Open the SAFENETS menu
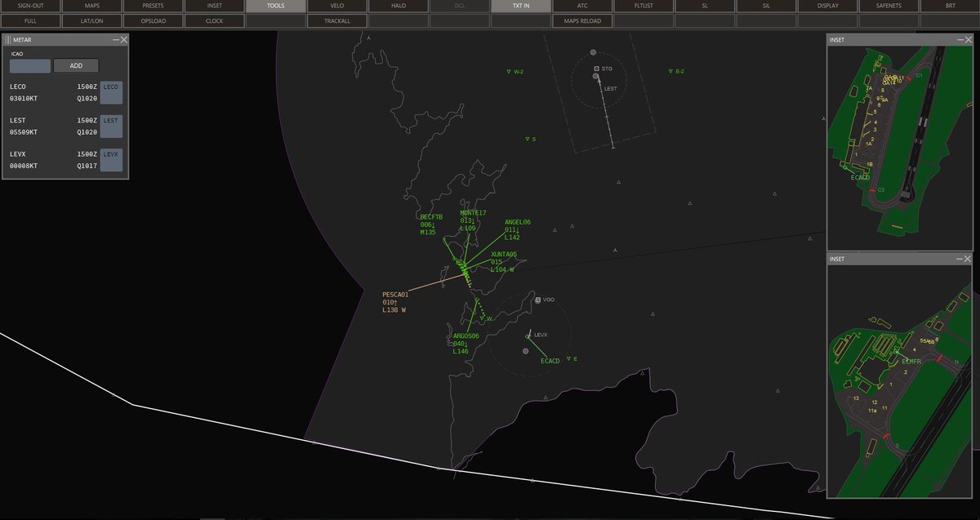Image resolution: width=980 pixels, height=520 pixels. 888,6
